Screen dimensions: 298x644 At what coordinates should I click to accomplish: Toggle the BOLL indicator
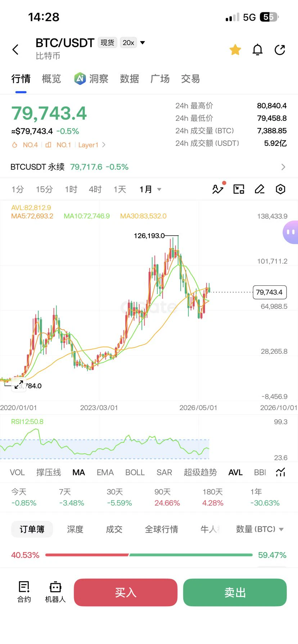coord(135,472)
